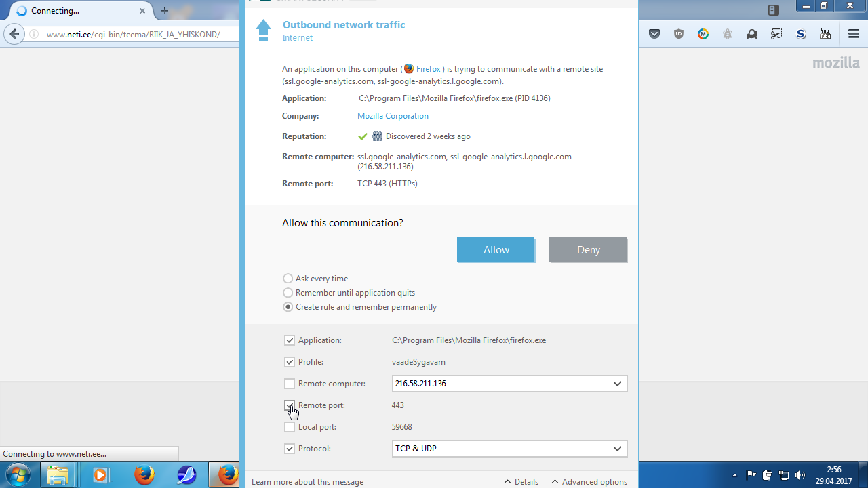Click the firefox.exe (PID 4136) application path
Image resolution: width=868 pixels, height=488 pixels.
tap(454, 98)
